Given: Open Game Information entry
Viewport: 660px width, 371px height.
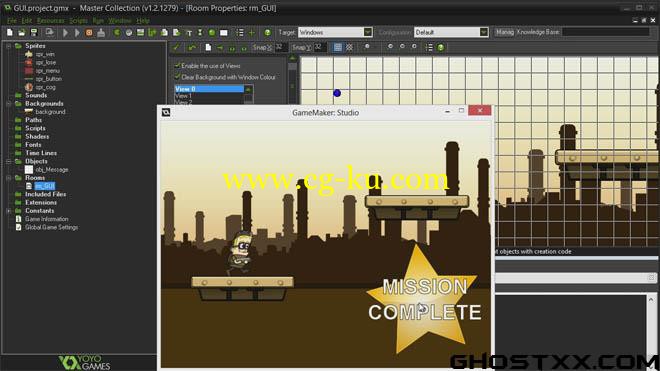Looking at the screenshot, I should (46, 219).
